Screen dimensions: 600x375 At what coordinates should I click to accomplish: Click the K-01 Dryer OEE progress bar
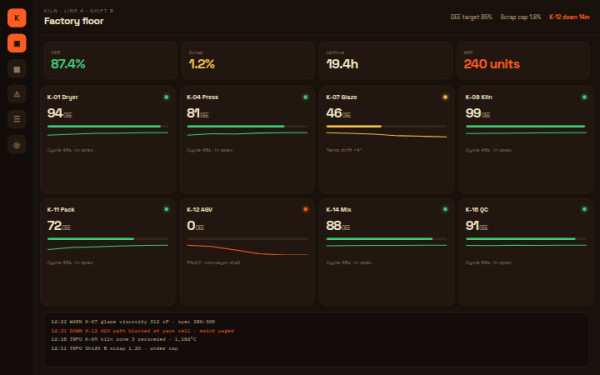(x=108, y=126)
